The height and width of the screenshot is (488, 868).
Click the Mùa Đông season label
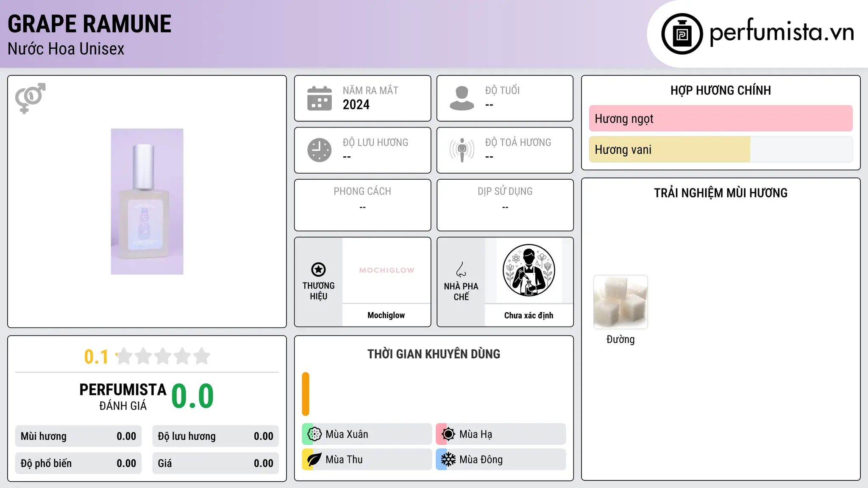[481, 460]
